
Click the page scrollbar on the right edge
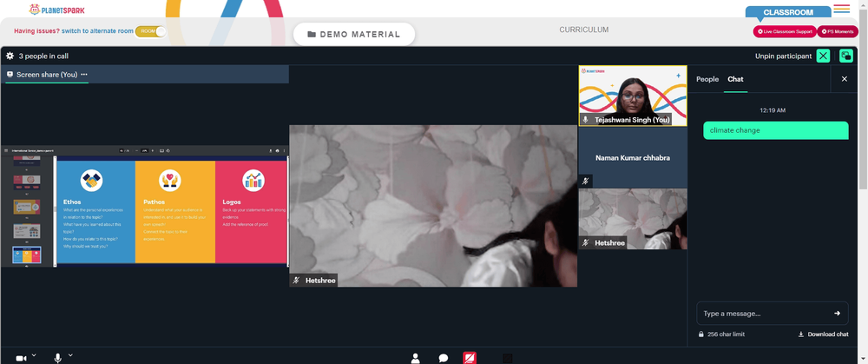pos(864,100)
